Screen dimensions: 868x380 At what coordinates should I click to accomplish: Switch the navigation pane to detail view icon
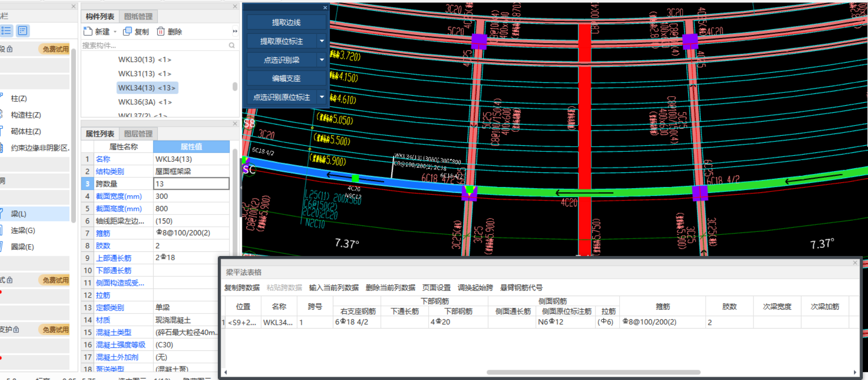[23, 31]
